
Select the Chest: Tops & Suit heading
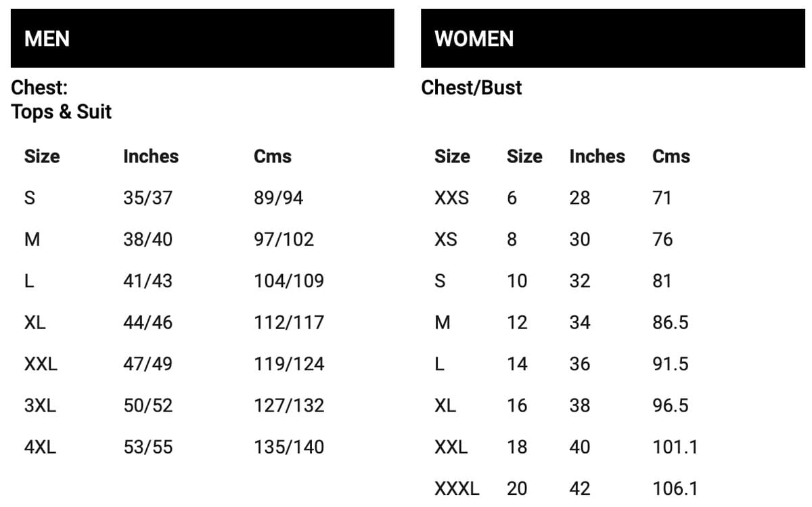[x=62, y=100]
